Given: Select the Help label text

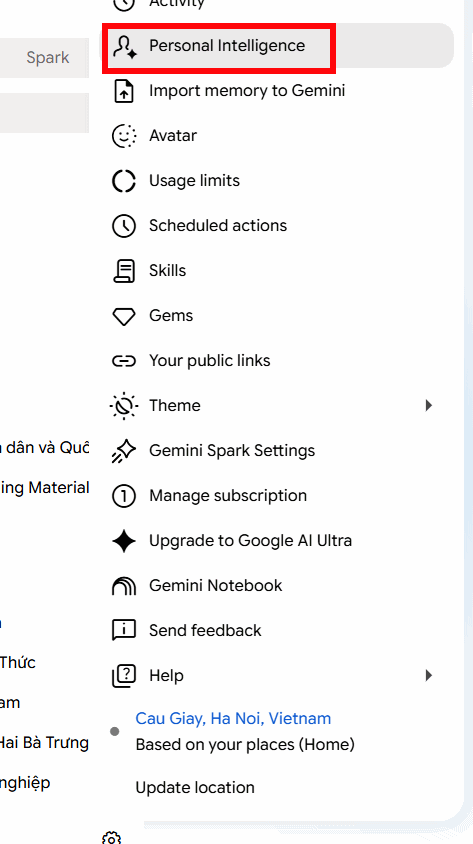Looking at the screenshot, I should point(166,676).
